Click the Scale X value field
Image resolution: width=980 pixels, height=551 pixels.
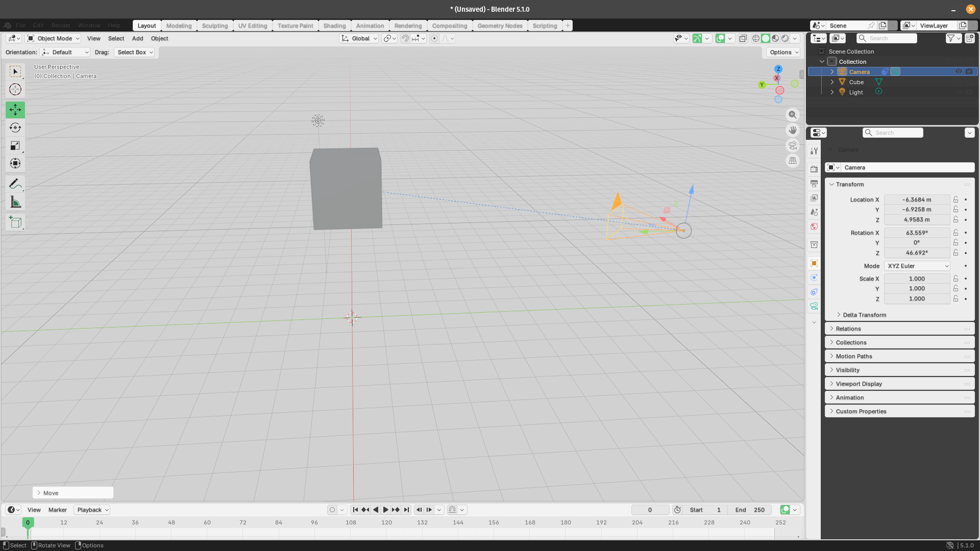(x=917, y=279)
